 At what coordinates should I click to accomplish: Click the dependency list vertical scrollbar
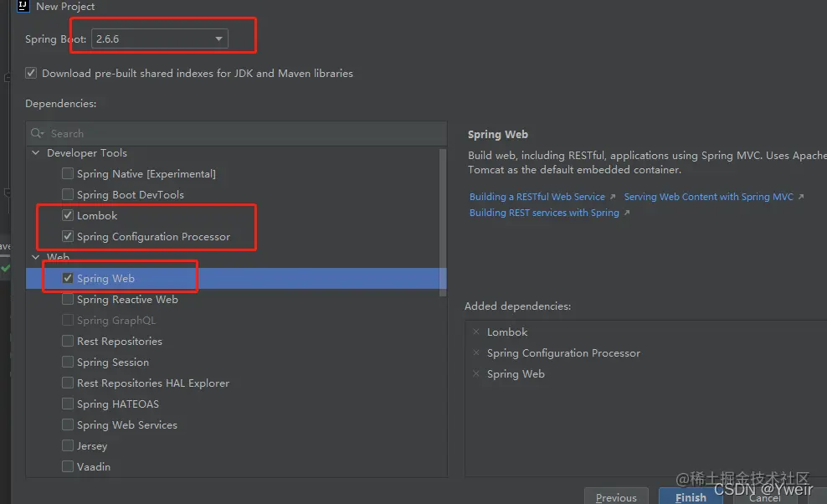coord(443,222)
